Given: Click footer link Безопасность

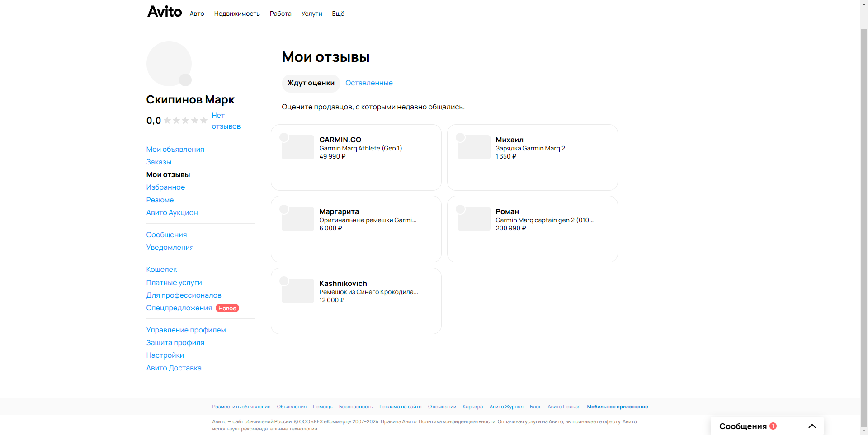Looking at the screenshot, I should (x=356, y=407).
